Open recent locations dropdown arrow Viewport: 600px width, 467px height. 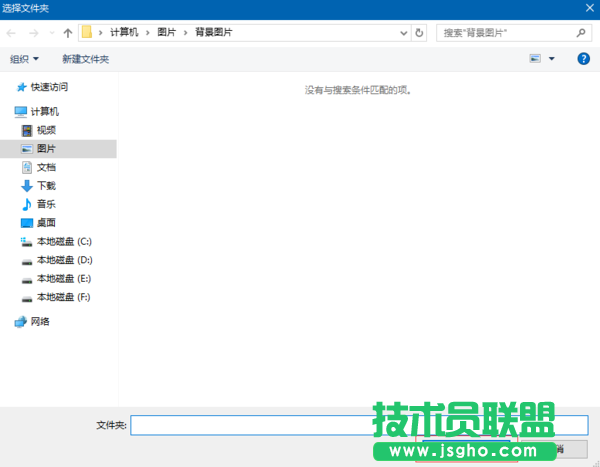[52, 33]
